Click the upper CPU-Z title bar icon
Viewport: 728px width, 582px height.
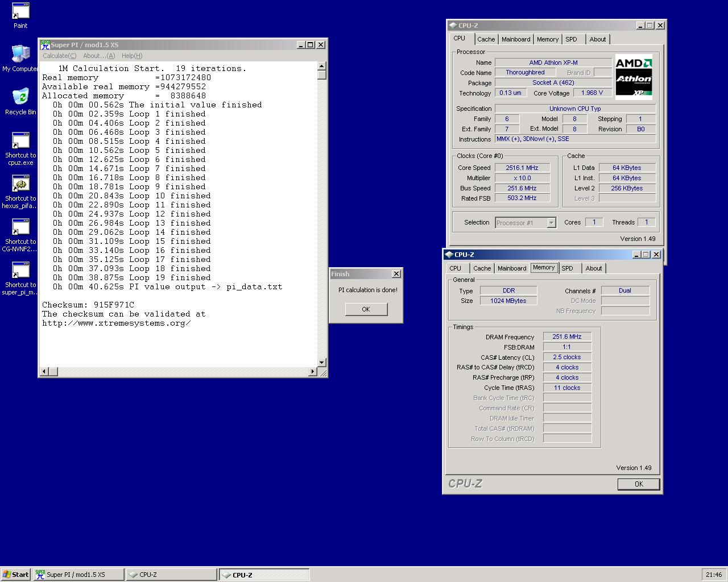click(x=453, y=25)
